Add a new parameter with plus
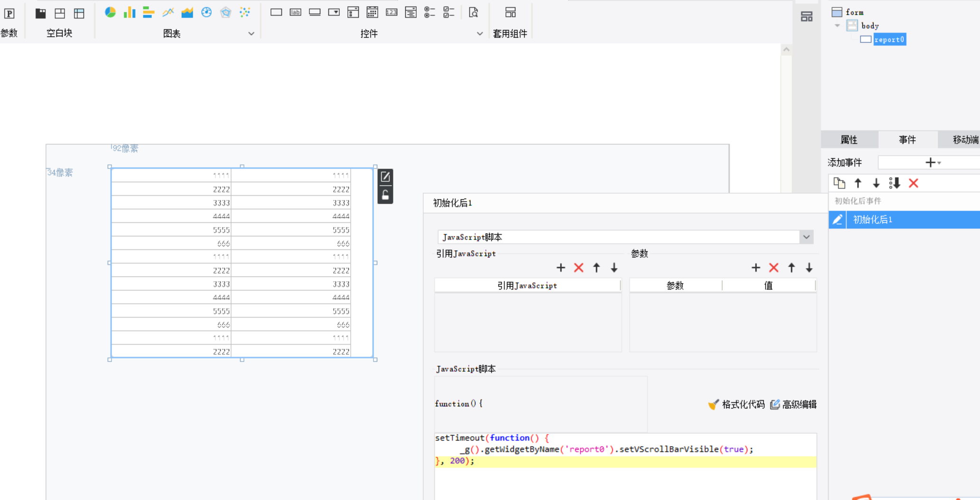Image resolution: width=980 pixels, height=500 pixels. pos(756,268)
